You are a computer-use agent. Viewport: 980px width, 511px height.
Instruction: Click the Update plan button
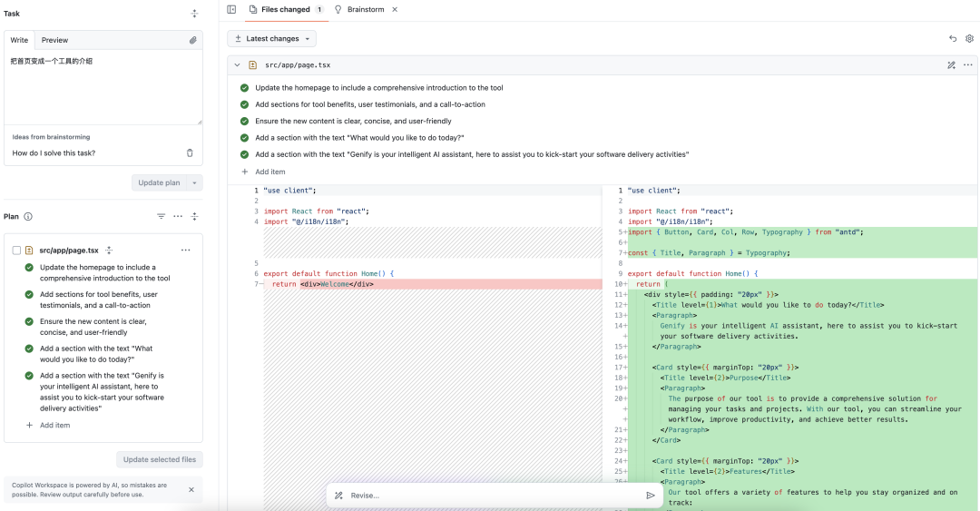click(x=159, y=182)
